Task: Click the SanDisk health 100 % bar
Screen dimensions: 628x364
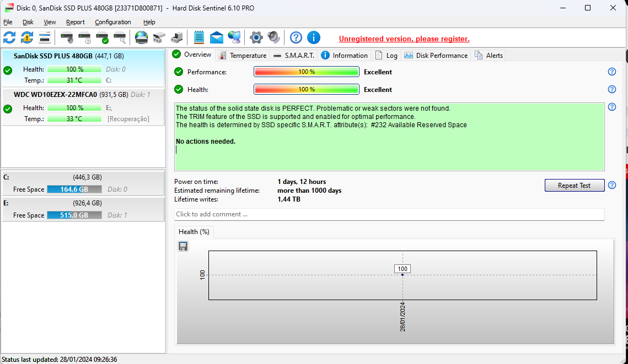Action: [74, 69]
